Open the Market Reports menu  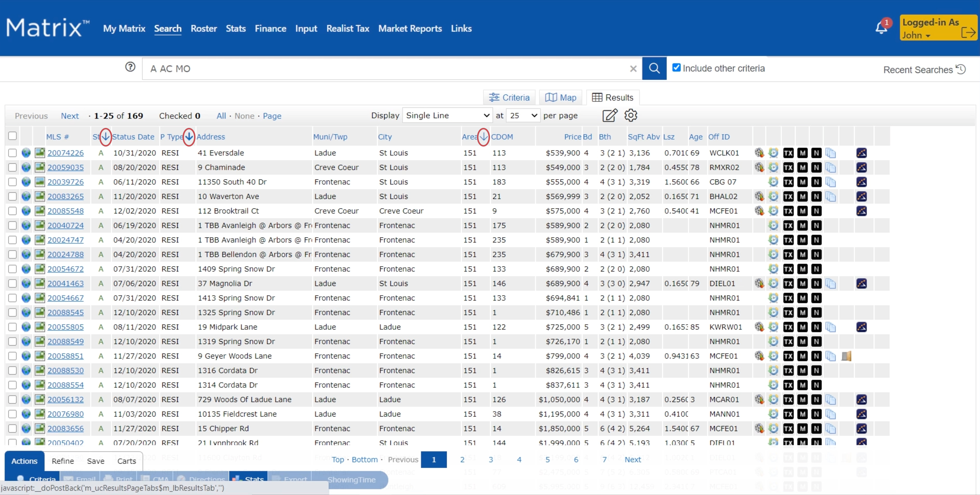pyautogui.click(x=410, y=28)
